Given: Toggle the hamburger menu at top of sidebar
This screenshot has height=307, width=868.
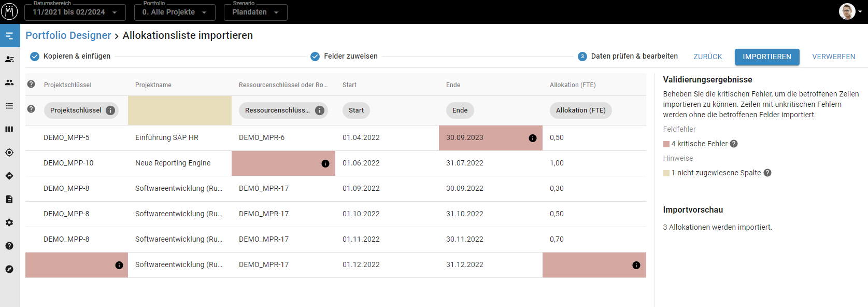Looking at the screenshot, I should pos(9,36).
